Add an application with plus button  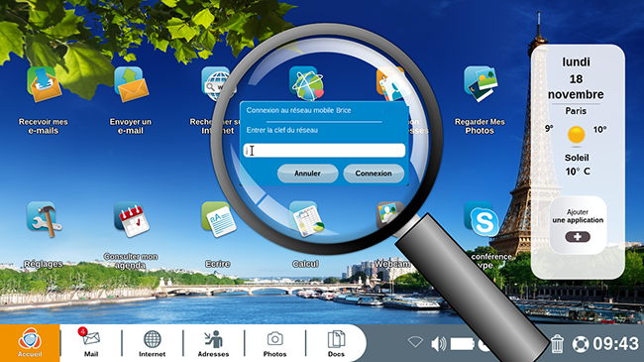[x=578, y=237]
